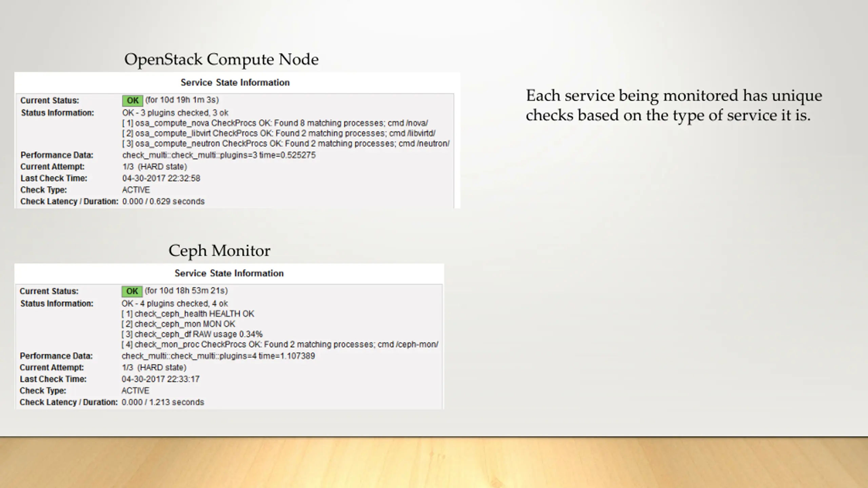Click 'check_ceph_df RAW usage 0.34%' line
This screenshot has width=868, height=488.
click(x=192, y=334)
